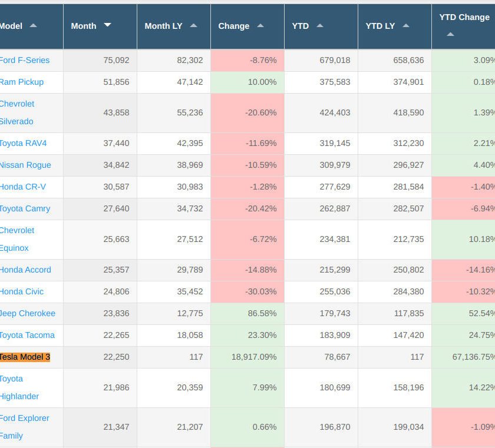The width and height of the screenshot is (495, 448).
Task: Click the sort arrow beside YTD header
Action: (320, 25)
